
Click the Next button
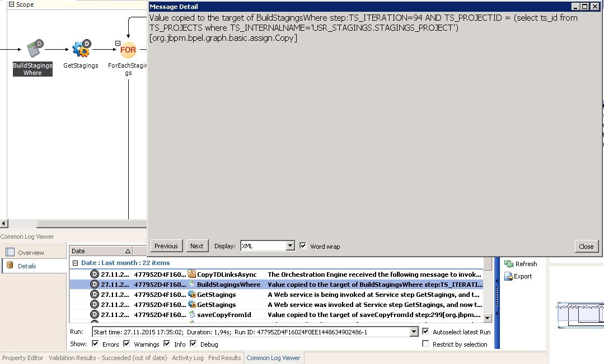196,246
